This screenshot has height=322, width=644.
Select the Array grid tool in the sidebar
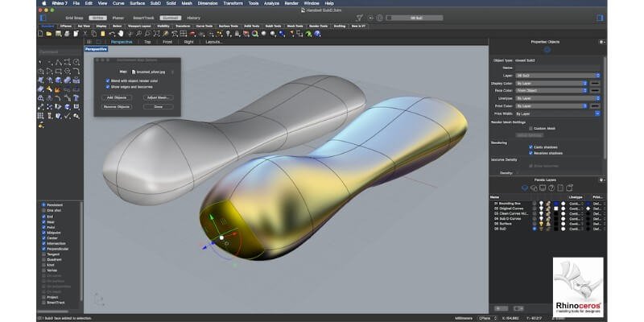click(41, 116)
